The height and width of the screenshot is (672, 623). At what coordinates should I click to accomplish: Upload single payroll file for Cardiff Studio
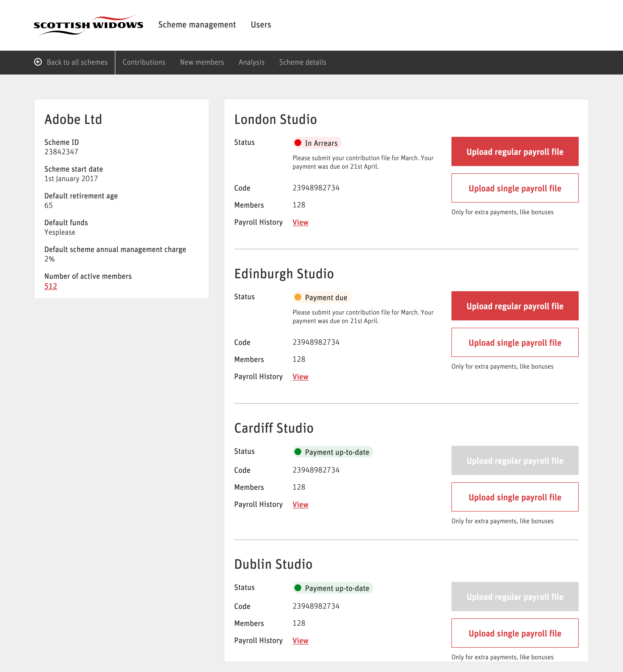[515, 497]
